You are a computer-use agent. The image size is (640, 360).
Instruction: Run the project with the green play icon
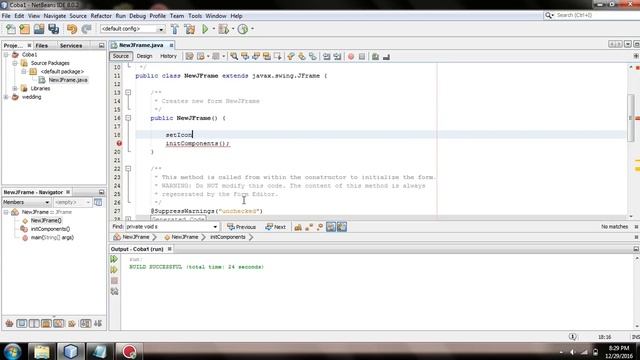(205, 29)
